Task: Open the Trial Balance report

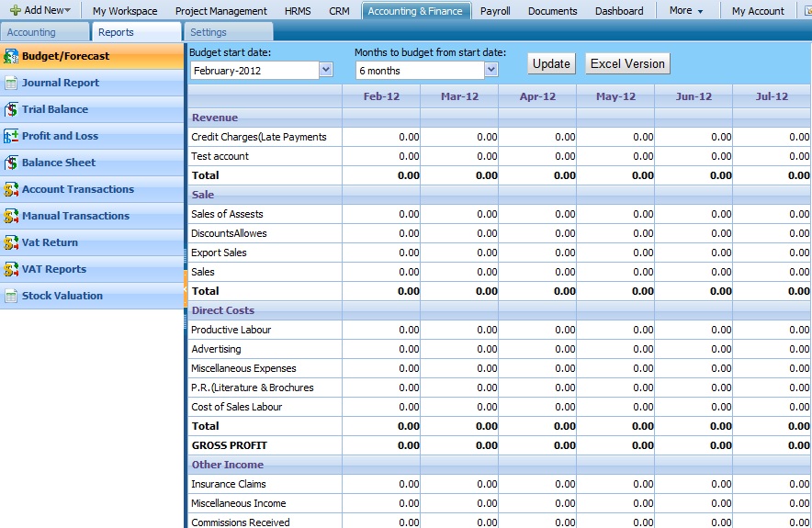Action: (55, 109)
